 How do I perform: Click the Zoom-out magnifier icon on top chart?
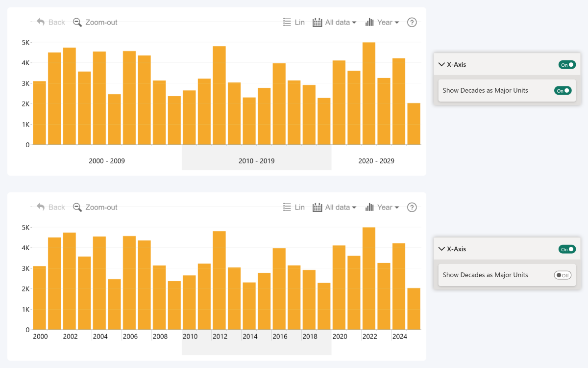pos(77,22)
